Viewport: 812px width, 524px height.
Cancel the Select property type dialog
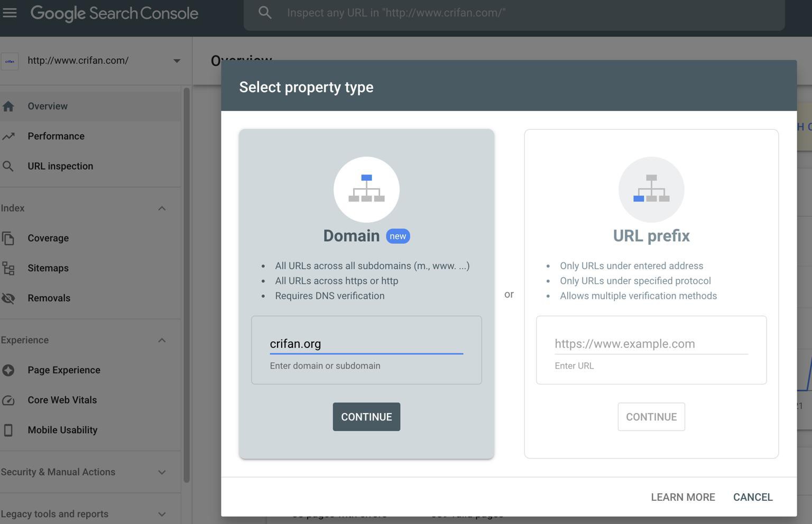(x=753, y=497)
